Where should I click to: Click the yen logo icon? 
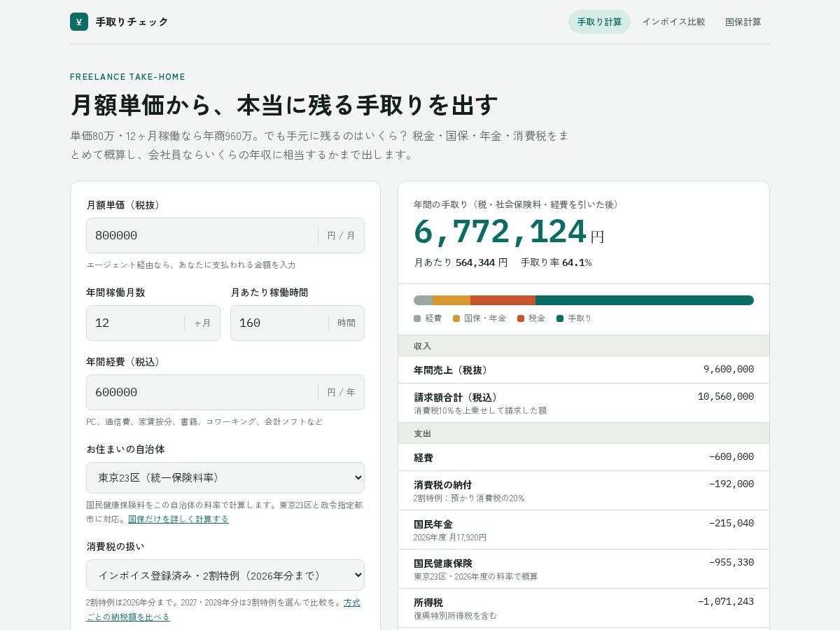79,22
